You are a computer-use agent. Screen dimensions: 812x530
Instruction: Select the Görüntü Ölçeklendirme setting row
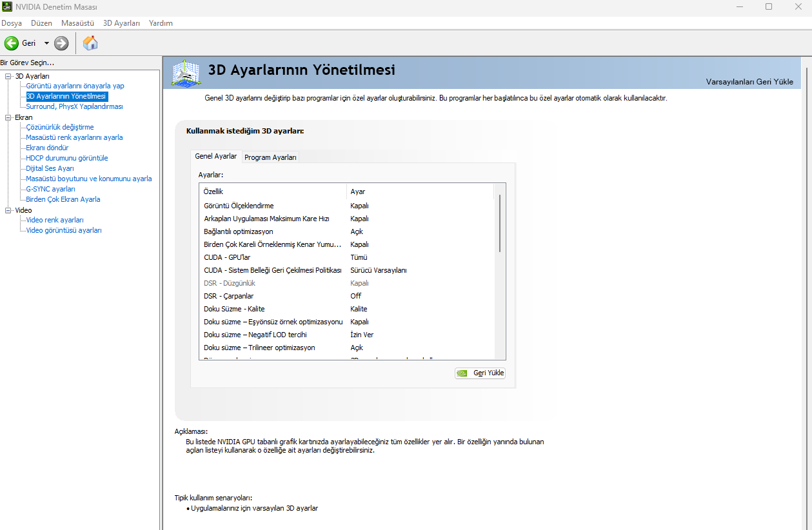[x=347, y=206]
